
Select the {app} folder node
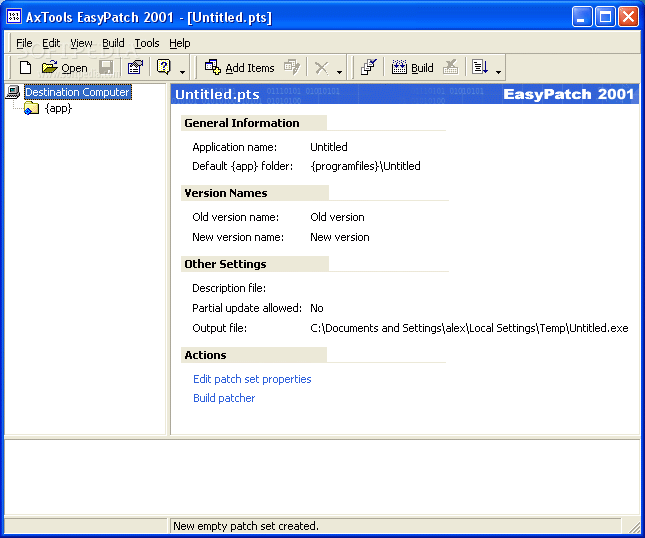58,109
